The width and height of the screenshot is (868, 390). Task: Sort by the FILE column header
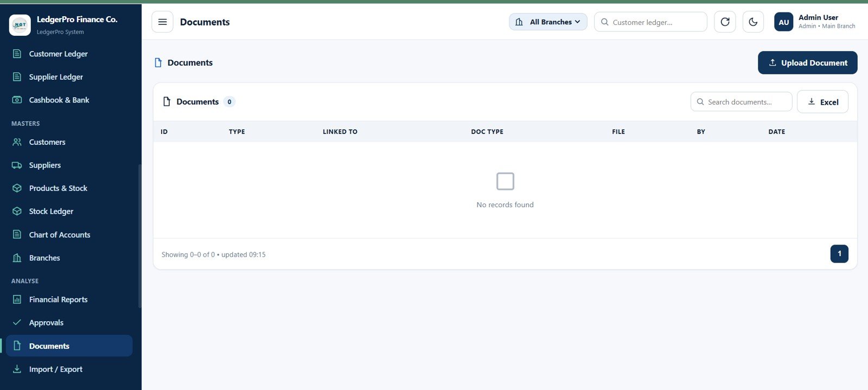point(618,132)
